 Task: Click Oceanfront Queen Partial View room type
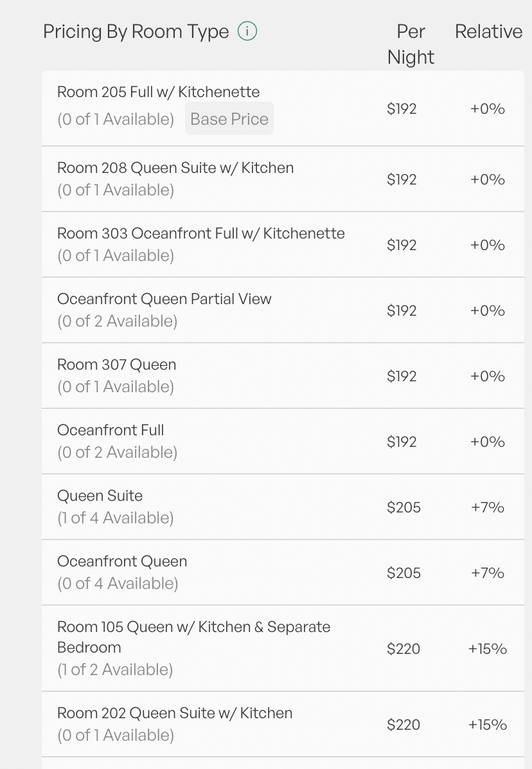tap(164, 299)
